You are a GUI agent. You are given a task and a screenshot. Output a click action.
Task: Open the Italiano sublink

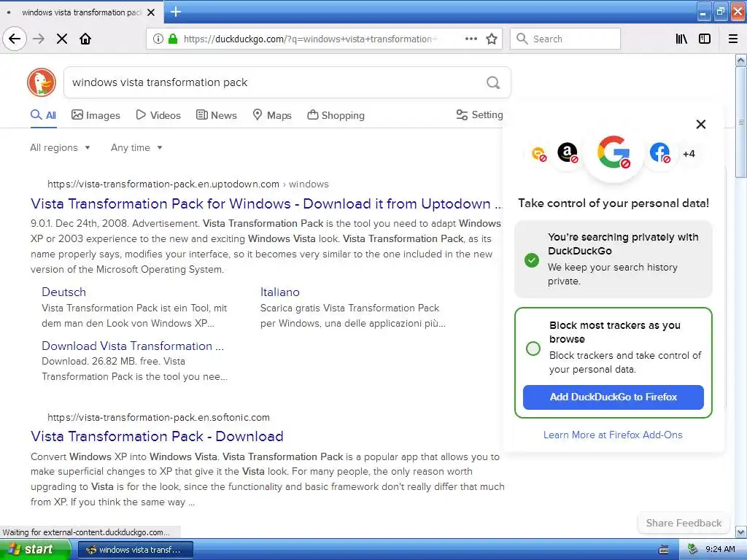click(279, 292)
